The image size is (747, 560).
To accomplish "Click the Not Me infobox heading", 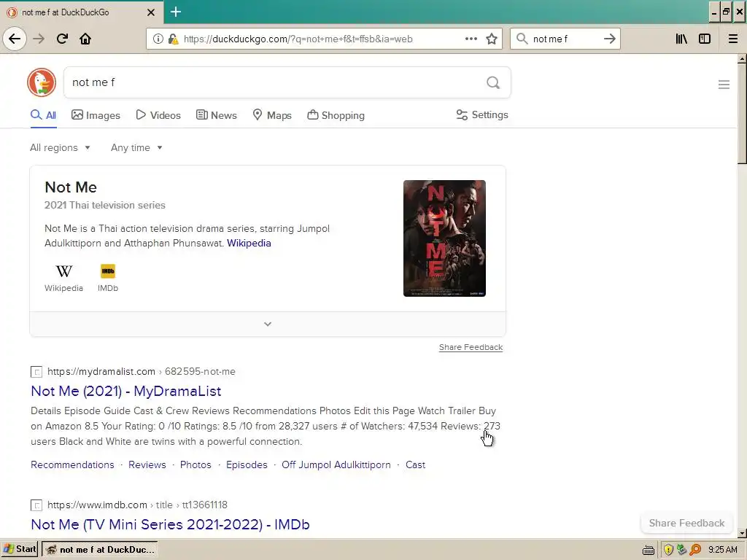I will (71, 187).
